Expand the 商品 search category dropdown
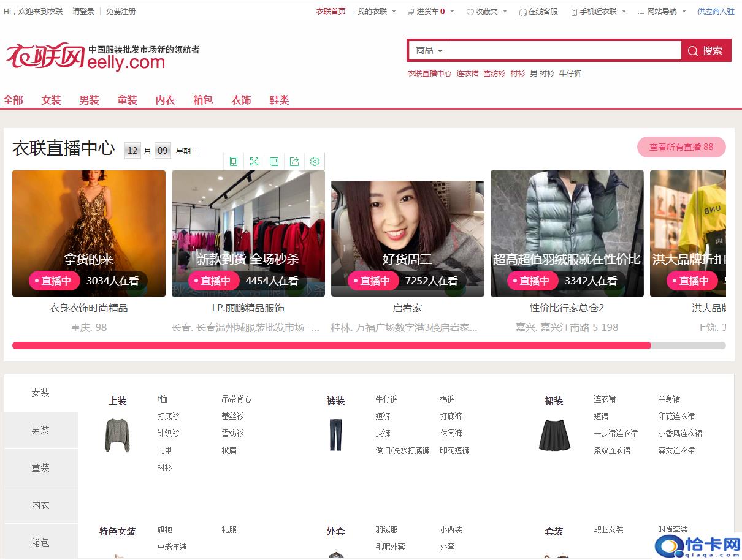The height and width of the screenshot is (560, 742). click(x=427, y=50)
